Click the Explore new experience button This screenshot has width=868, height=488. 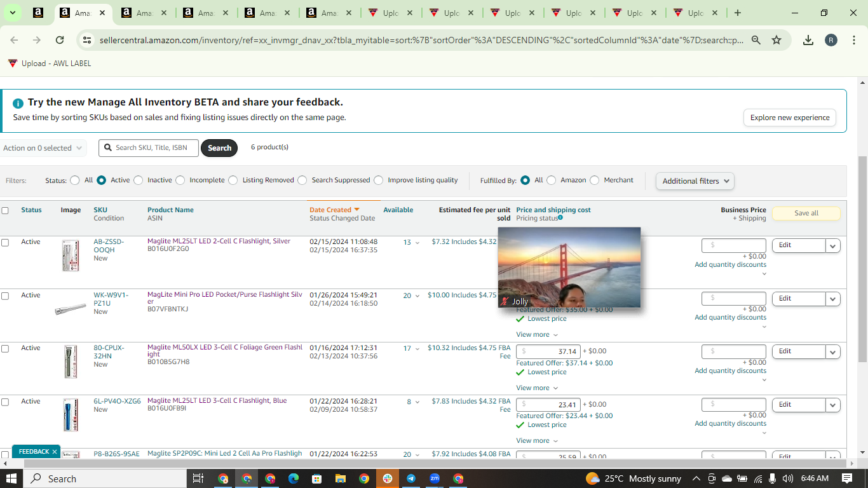(790, 118)
